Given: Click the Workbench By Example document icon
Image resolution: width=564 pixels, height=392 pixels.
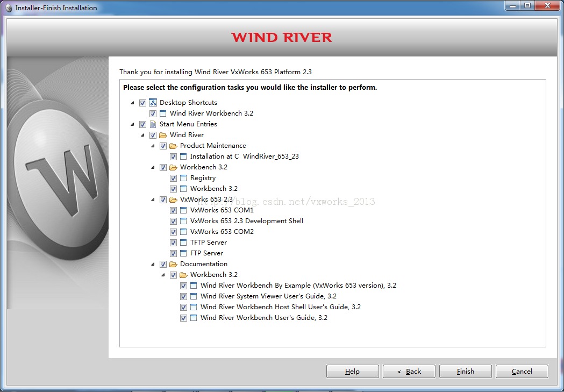Looking at the screenshot, I should (x=194, y=286).
